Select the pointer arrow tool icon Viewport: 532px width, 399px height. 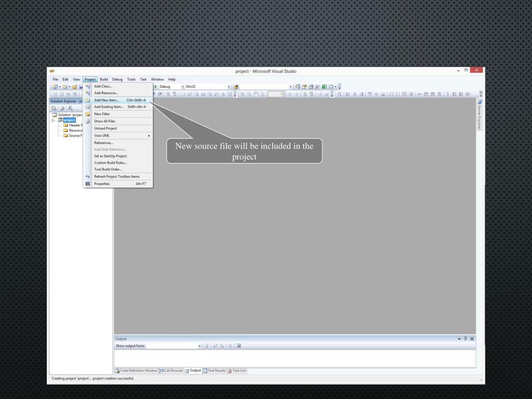pos(262,94)
